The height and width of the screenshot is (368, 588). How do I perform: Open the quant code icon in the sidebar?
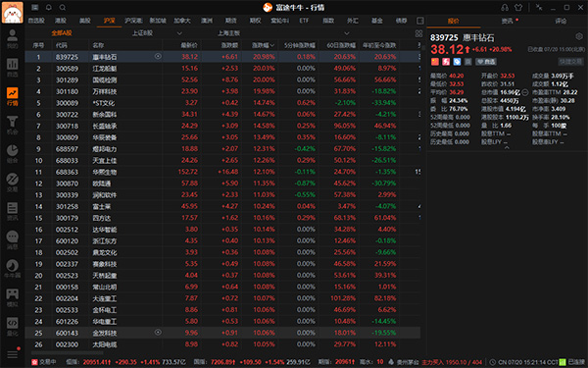12,326
